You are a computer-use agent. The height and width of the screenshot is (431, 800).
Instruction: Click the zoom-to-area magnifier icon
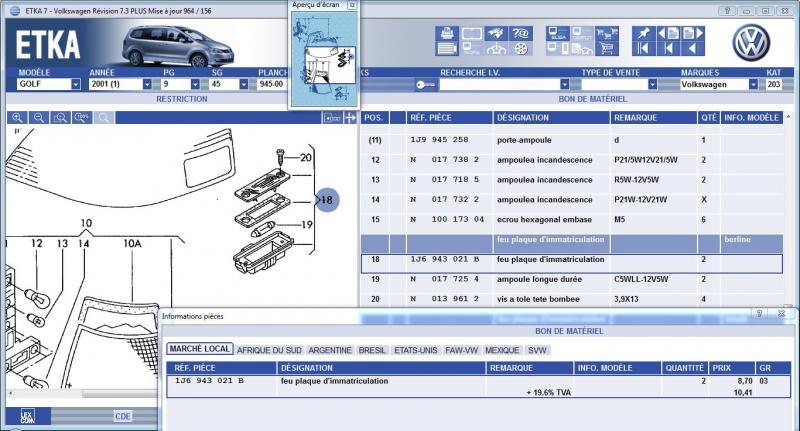(x=60, y=118)
